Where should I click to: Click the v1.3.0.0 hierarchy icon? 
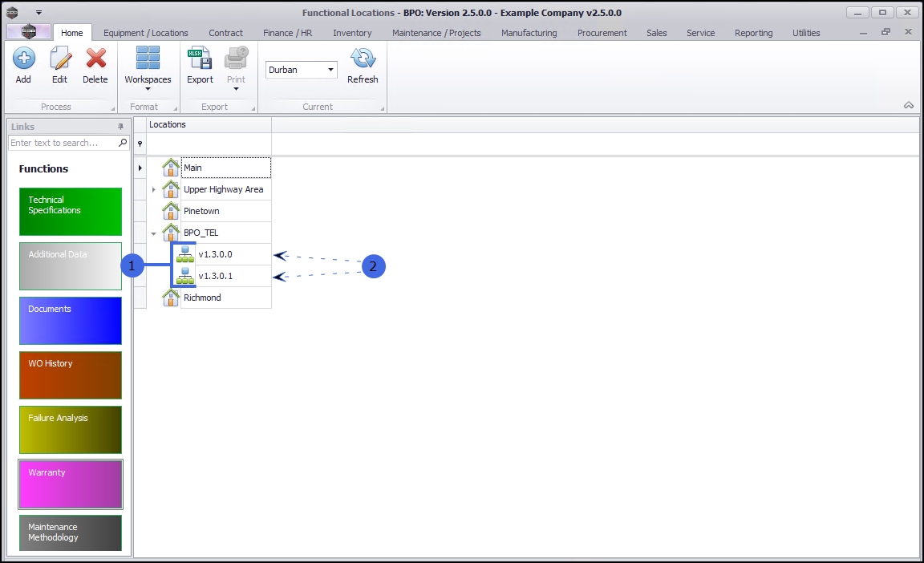[x=185, y=253]
